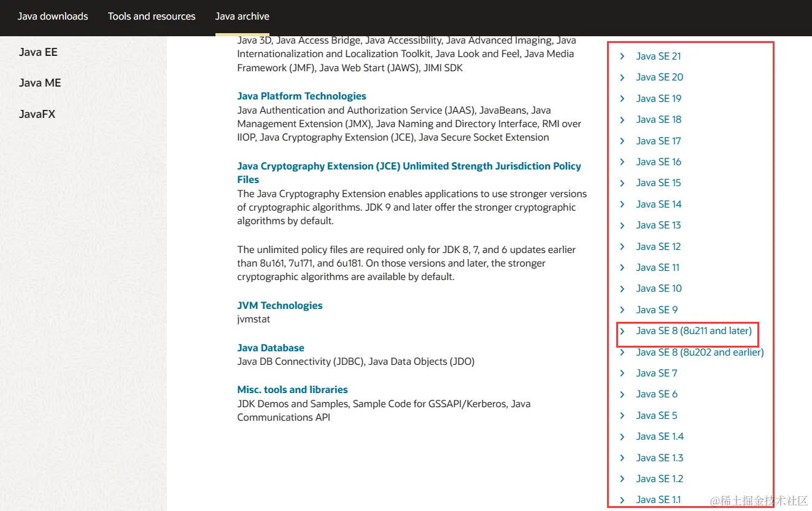Click the Java Database heading link

[x=271, y=348]
